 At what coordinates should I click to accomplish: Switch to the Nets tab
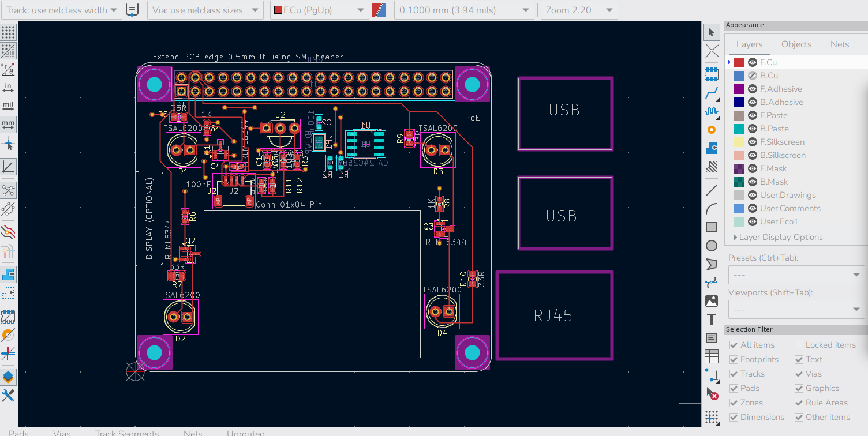pyautogui.click(x=840, y=44)
